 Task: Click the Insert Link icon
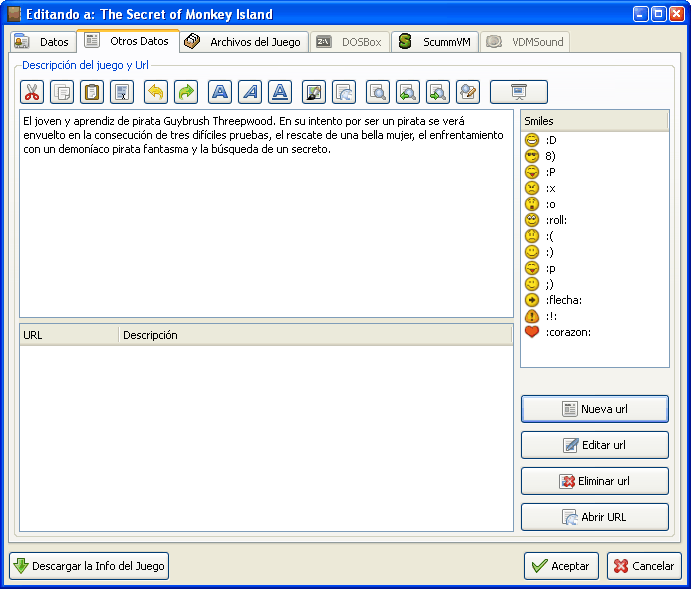tap(343, 92)
